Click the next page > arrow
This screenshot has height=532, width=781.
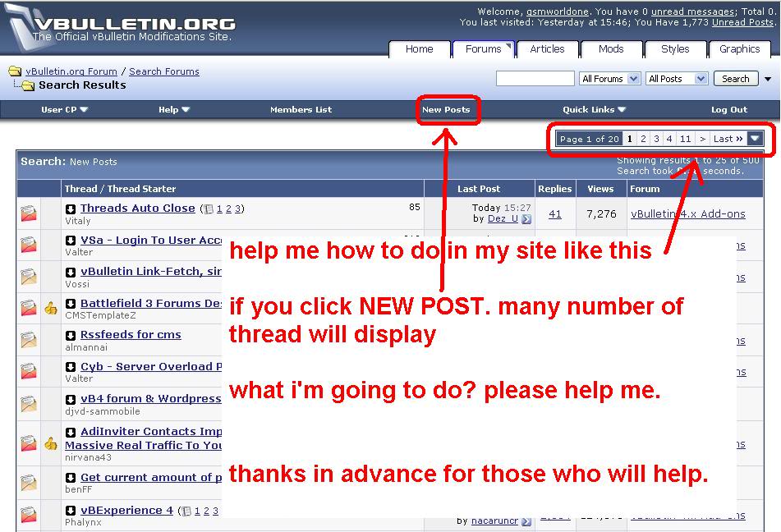coord(702,139)
